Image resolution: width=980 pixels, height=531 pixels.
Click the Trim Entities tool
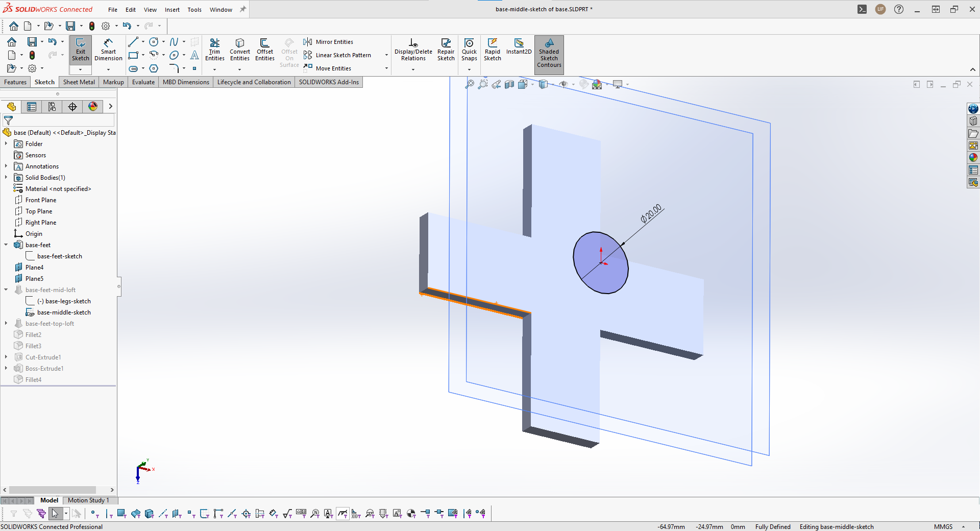coord(215,50)
